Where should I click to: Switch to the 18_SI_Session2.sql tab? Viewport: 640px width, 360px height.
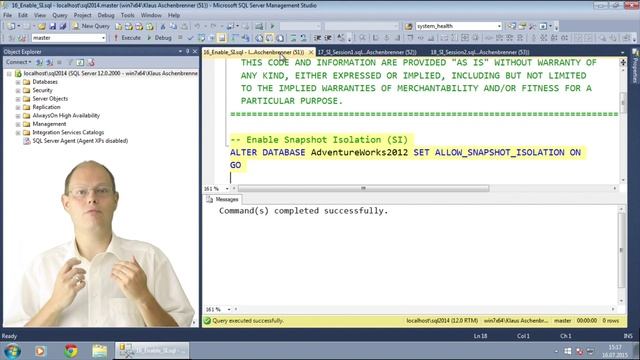point(480,52)
